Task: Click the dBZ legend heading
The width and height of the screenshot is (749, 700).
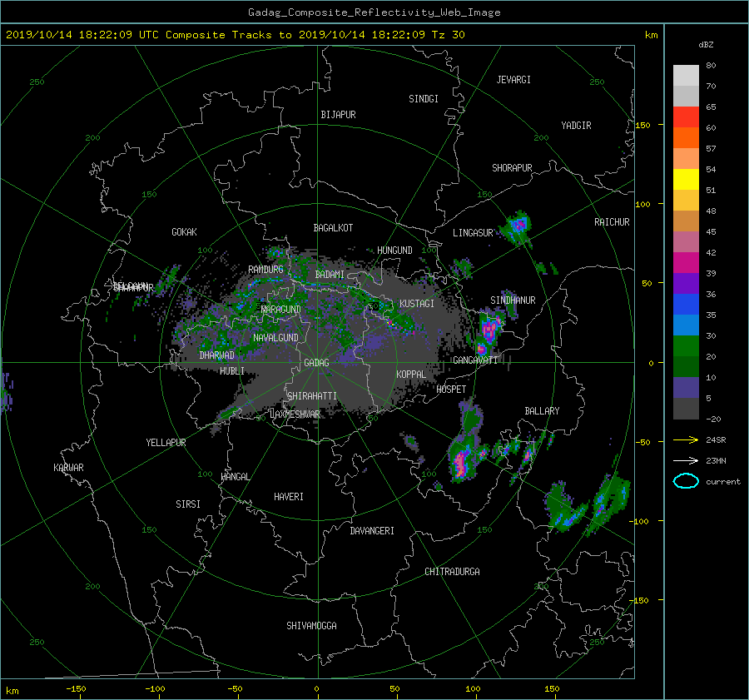Action: point(706,45)
